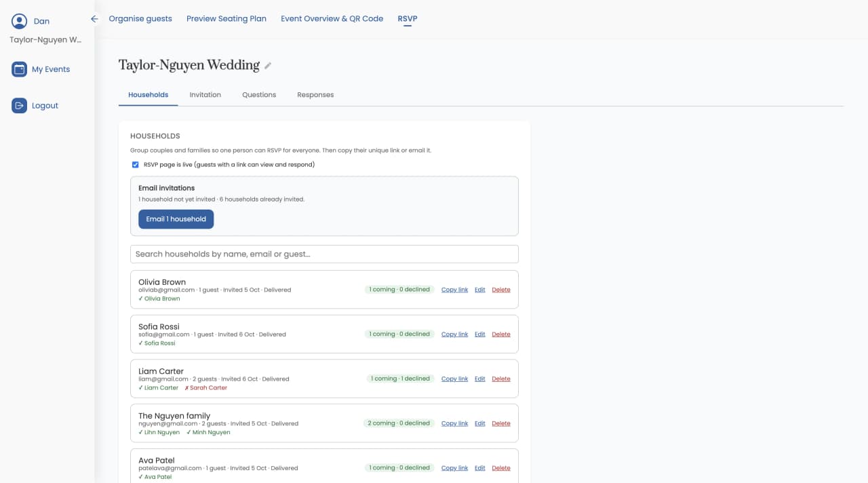Click the My Events sidebar label
The width and height of the screenshot is (868, 483).
51,69
